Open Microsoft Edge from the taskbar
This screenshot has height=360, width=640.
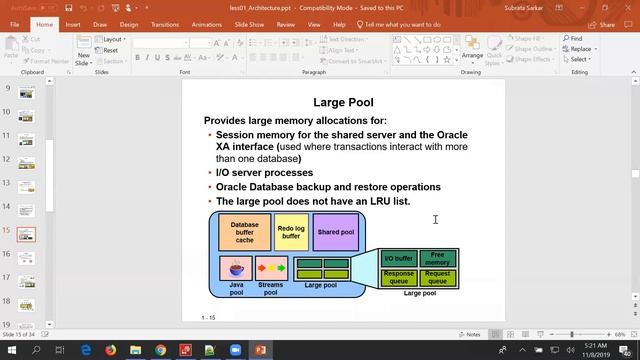(x=86, y=350)
